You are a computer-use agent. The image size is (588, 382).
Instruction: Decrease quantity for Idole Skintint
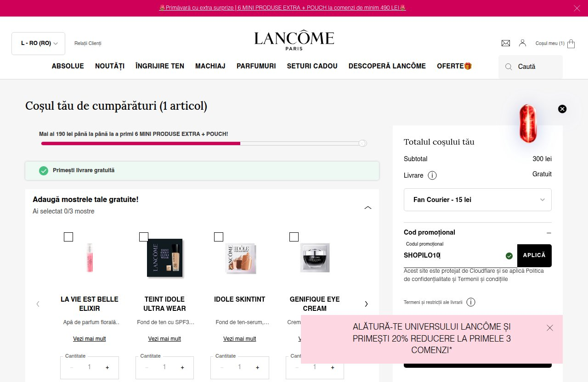tap(222, 367)
